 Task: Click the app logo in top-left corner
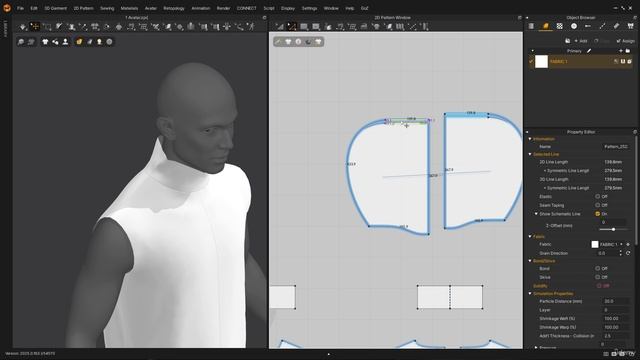(7, 8)
